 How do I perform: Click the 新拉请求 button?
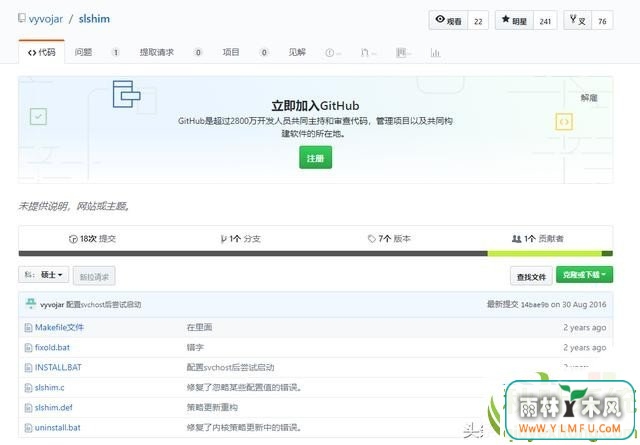(x=94, y=277)
